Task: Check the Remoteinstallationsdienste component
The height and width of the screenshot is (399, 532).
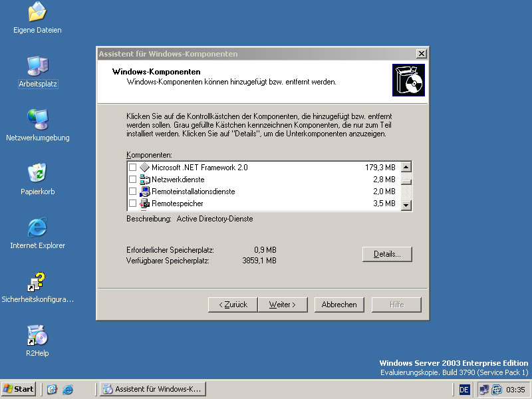Action: pyautogui.click(x=132, y=191)
